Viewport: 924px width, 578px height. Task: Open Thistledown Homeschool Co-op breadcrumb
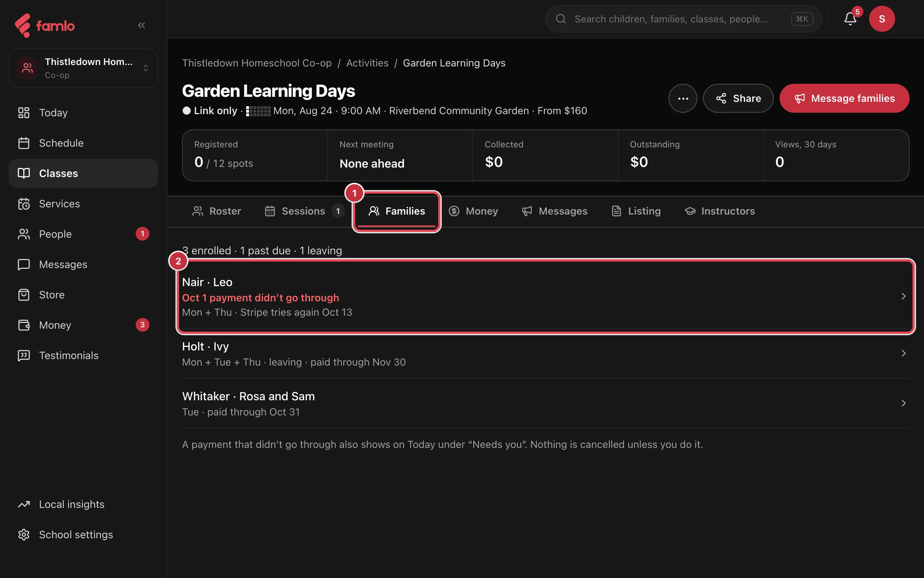click(257, 63)
